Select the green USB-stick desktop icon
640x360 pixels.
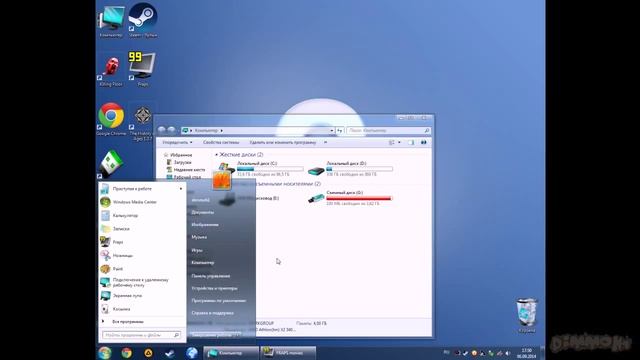tap(111, 164)
